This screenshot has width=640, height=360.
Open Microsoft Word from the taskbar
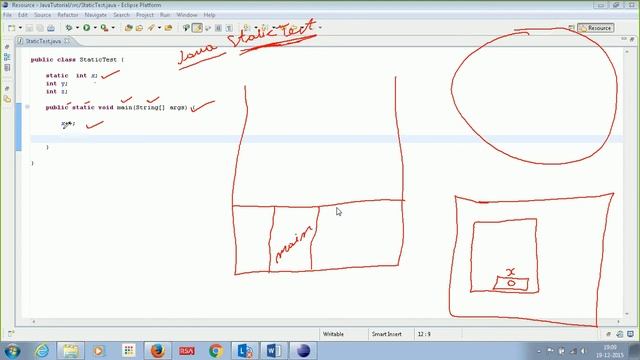[273, 351]
